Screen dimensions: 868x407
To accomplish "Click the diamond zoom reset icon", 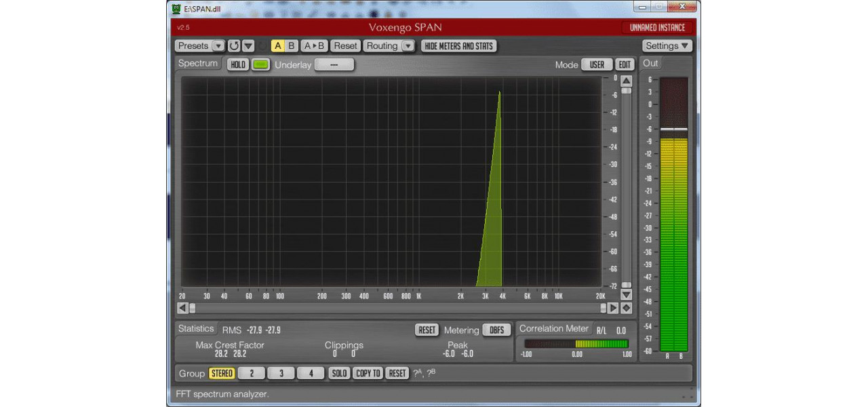I will [626, 308].
